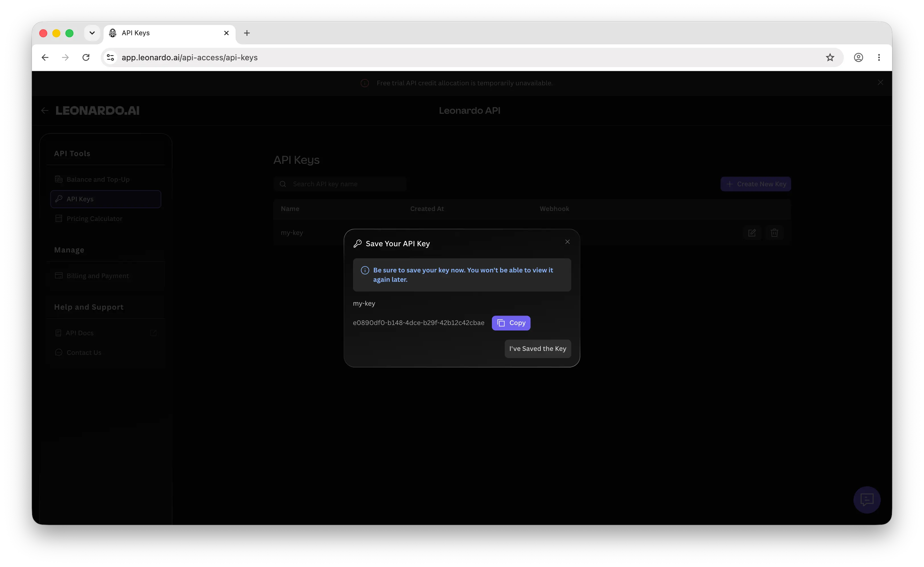The image size is (924, 567).
Task: Click the my-key label in the dialog
Action: (x=364, y=303)
